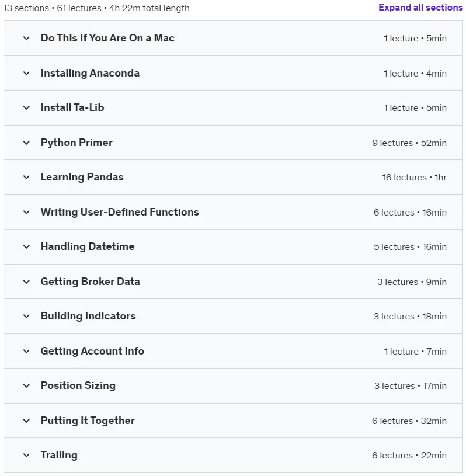Select the Putting It Together section title
Screen dimensions: 466x476
(88, 421)
